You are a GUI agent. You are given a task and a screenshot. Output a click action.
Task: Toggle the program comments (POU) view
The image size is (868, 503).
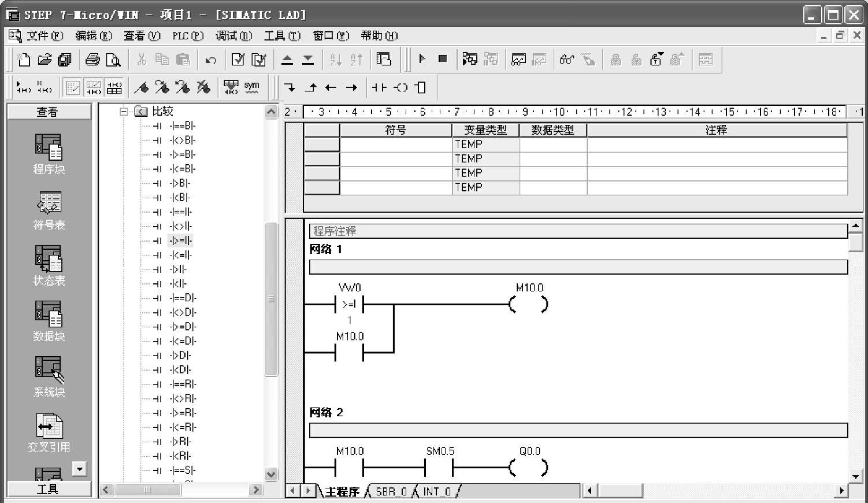pyautogui.click(x=73, y=87)
